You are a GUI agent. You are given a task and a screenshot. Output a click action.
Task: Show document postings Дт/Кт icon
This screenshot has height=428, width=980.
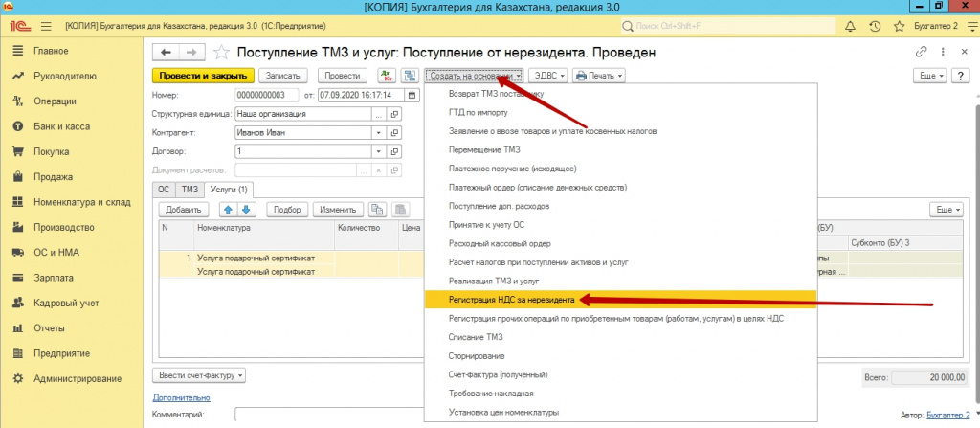(x=387, y=76)
